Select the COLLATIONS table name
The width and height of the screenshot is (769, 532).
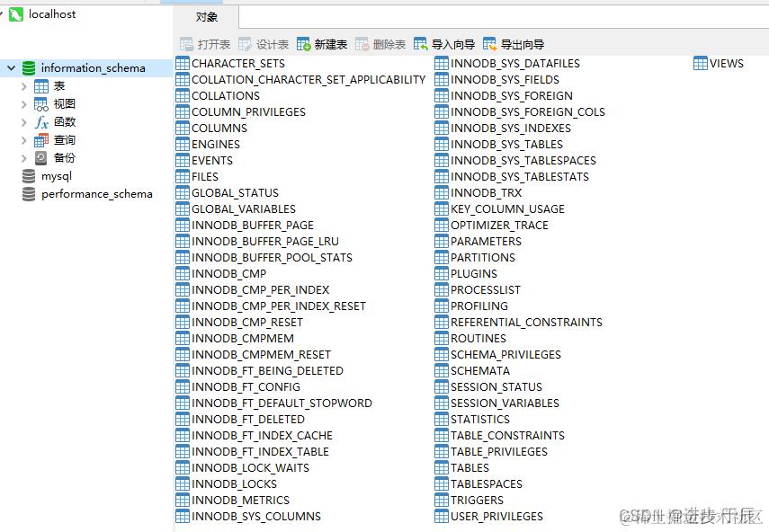[226, 95]
